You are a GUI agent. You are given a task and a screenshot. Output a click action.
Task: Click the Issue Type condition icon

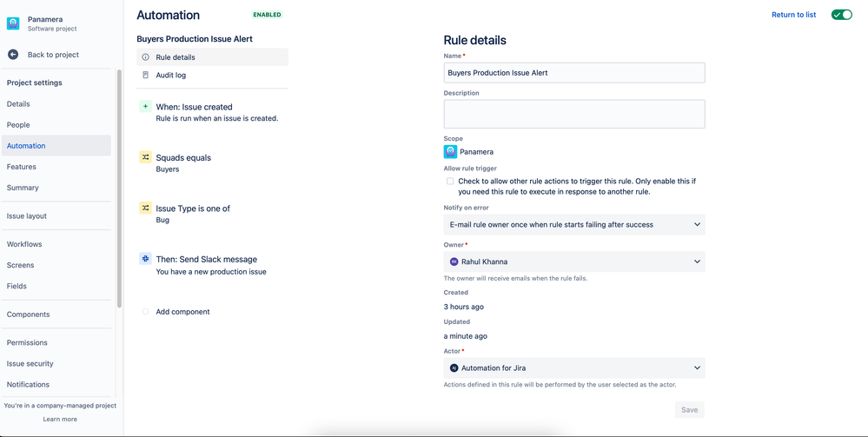coord(146,209)
